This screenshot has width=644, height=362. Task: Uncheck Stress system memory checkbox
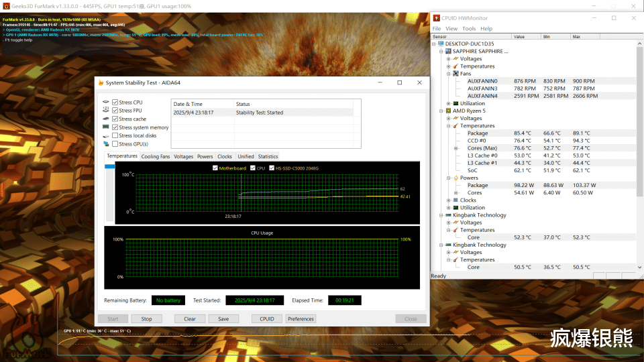pyautogui.click(x=115, y=127)
